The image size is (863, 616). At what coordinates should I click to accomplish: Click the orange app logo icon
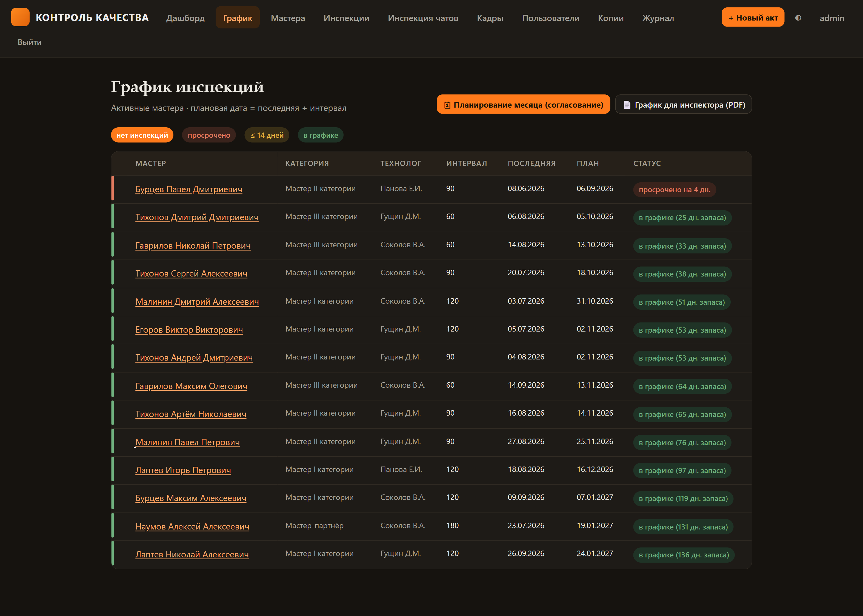coord(20,17)
